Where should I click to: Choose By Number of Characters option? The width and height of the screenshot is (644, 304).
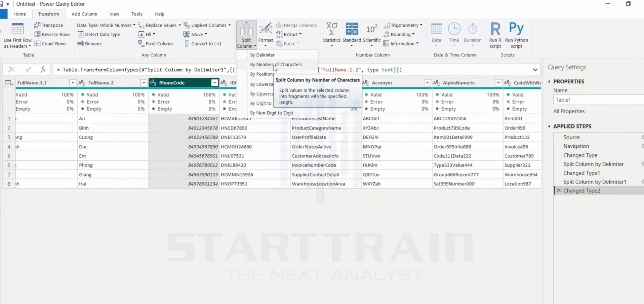[x=277, y=65]
